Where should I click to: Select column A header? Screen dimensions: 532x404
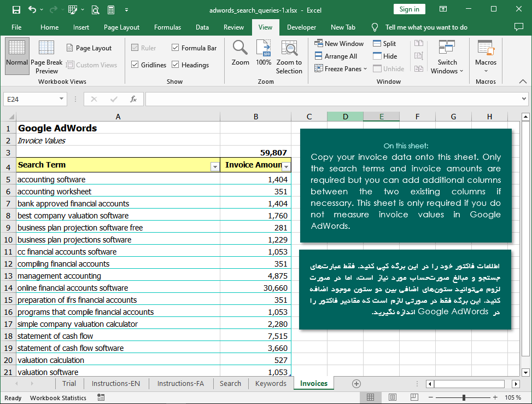pos(118,117)
